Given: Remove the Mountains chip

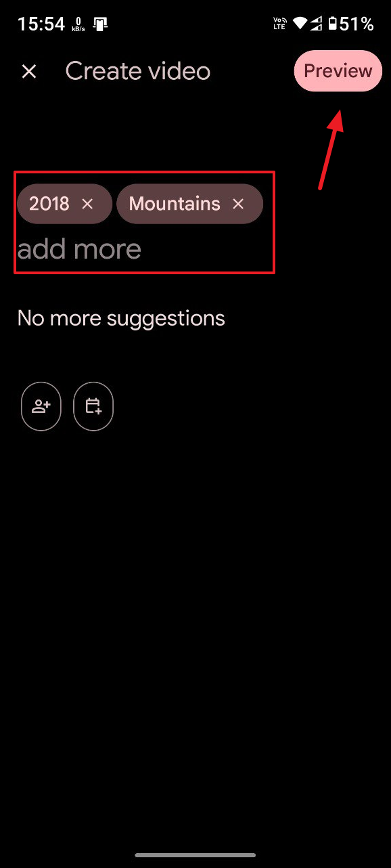Looking at the screenshot, I should [x=238, y=204].
